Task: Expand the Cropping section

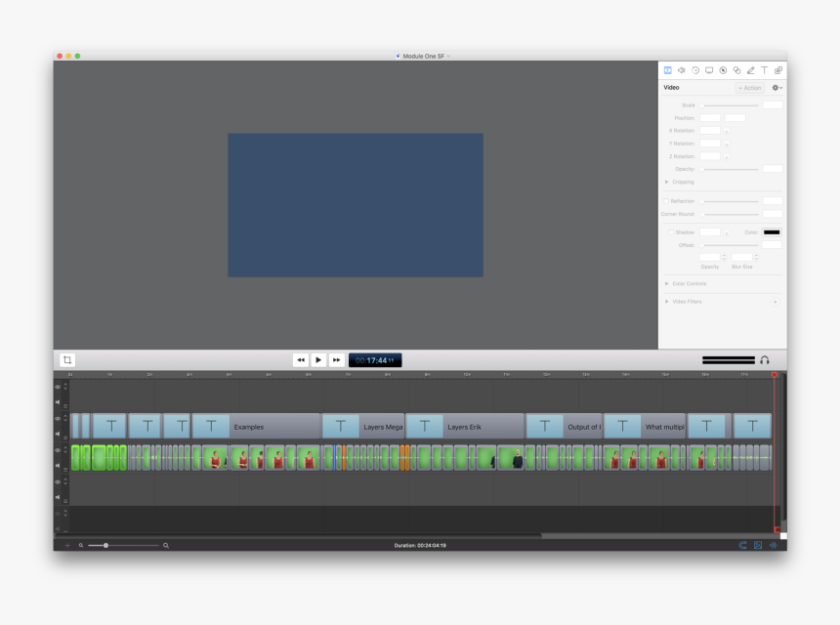Action: tap(667, 182)
